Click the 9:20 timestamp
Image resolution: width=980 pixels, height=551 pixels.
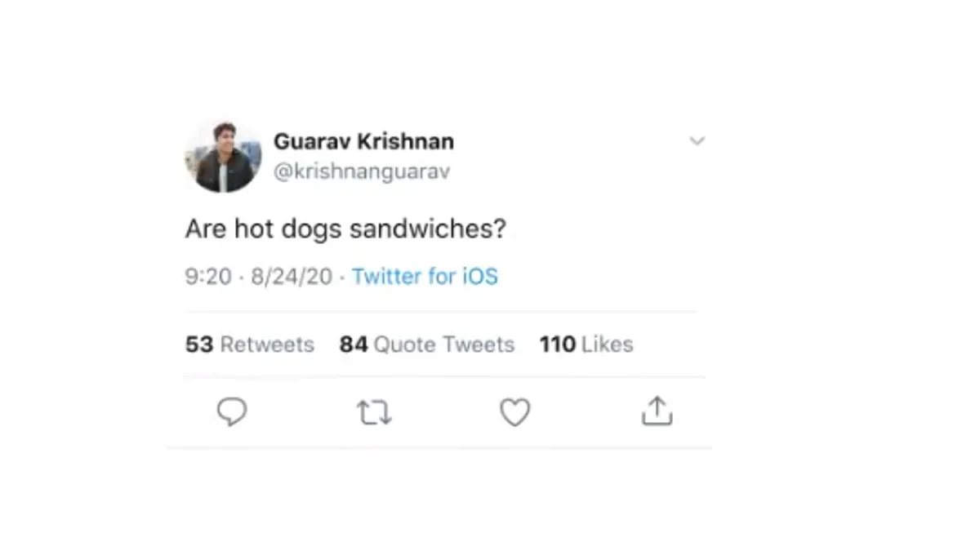(208, 277)
